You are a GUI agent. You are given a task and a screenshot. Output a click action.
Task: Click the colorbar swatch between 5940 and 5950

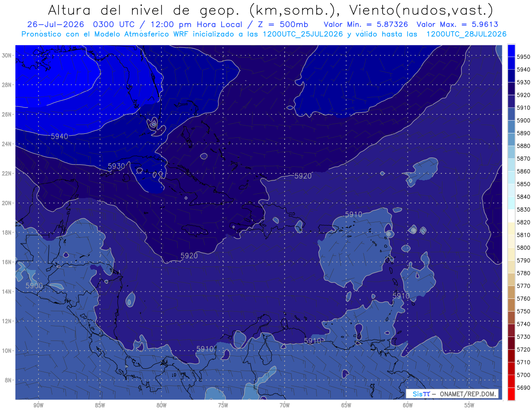[x=511, y=63]
